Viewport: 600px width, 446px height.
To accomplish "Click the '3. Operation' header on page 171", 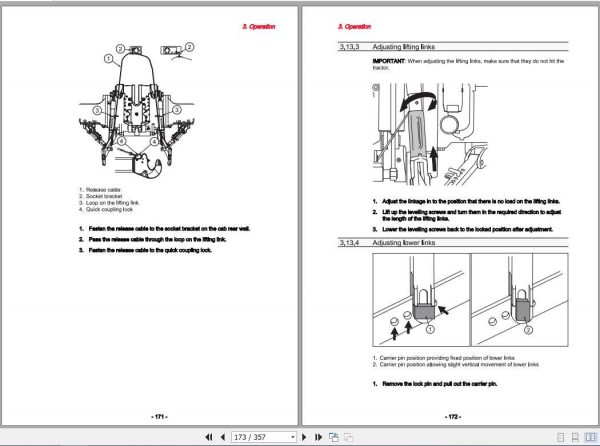I will [x=259, y=26].
